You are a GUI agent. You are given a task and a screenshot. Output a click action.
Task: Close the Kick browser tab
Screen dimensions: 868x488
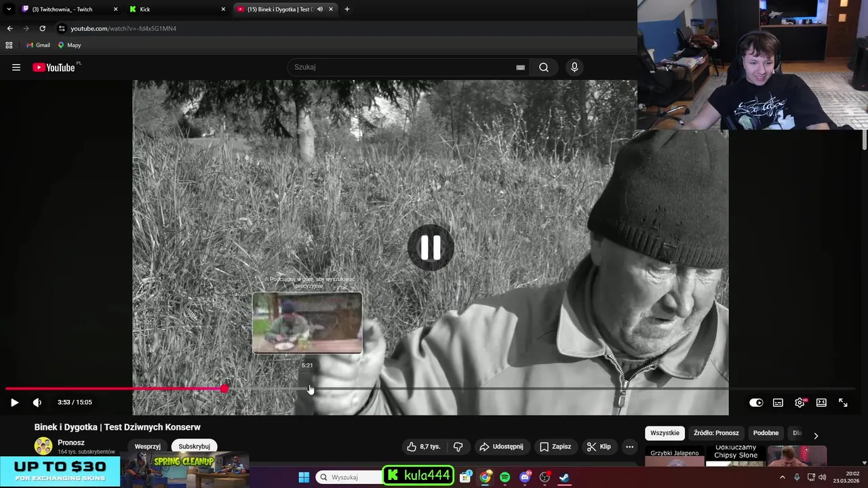[x=223, y=9]
